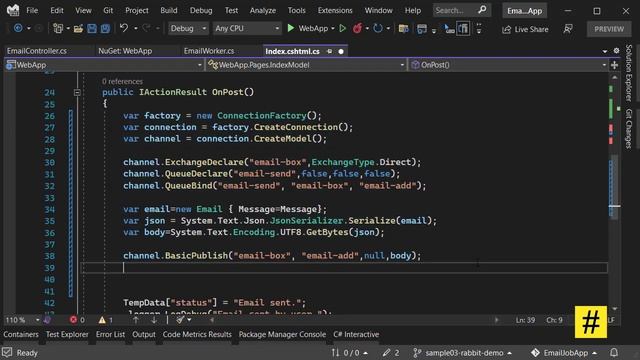Click the code cleanup broom icon
640x360 pixels.
click(180, 320)
